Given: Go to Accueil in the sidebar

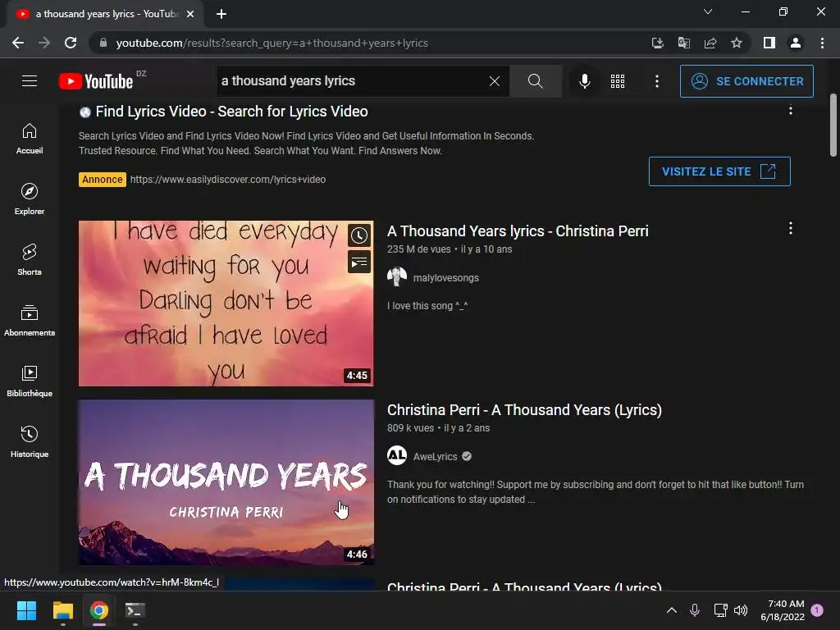Looking at the screenshot, I should (x=30, y=138).
